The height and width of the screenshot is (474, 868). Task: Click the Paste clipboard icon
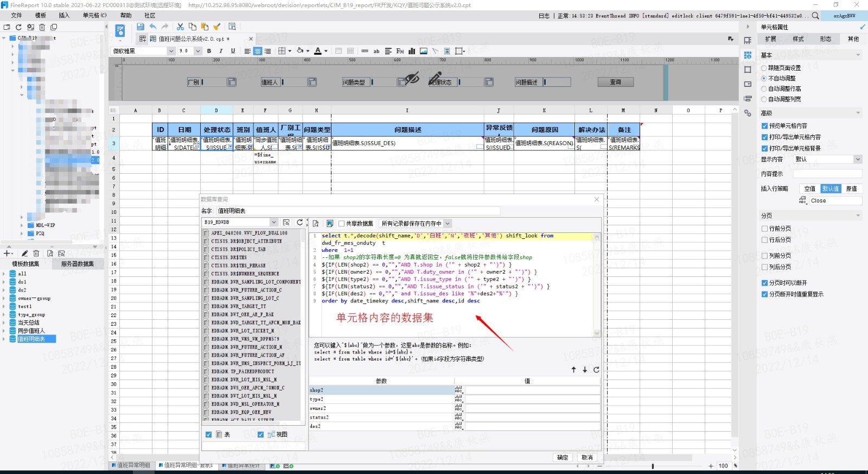coord(205,27)
